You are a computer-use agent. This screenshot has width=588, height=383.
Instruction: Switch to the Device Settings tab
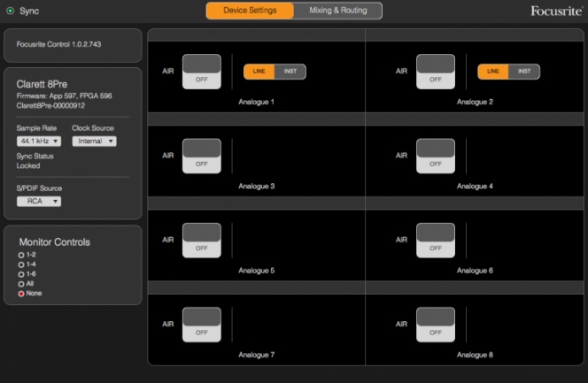point(250,11)
